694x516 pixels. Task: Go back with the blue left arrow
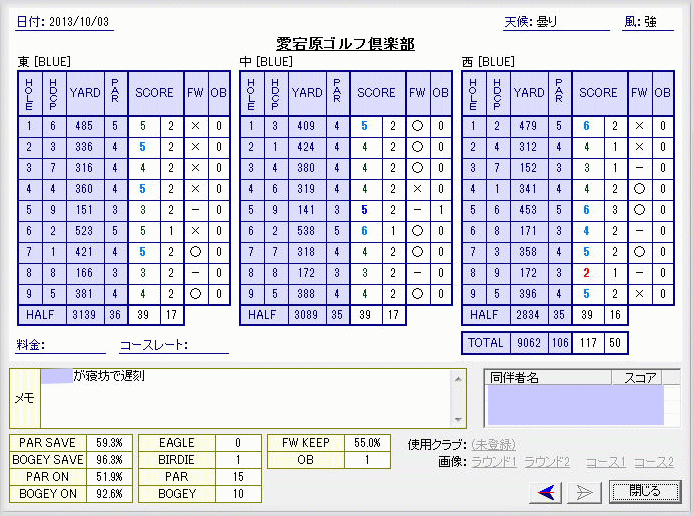545,492
